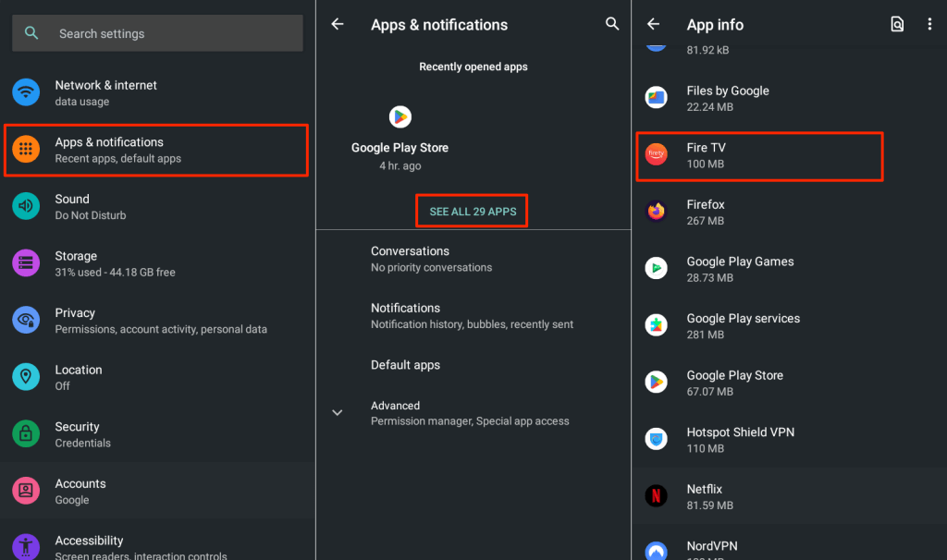Click the Search settings field
The height and width of the screenshot is (560, 947).
click(157, 33)
